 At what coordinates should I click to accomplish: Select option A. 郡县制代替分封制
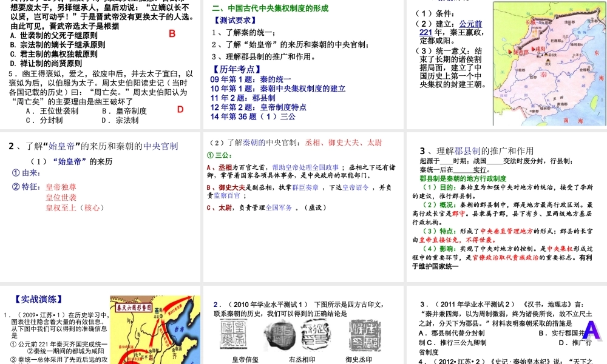(x=452, y=333)
